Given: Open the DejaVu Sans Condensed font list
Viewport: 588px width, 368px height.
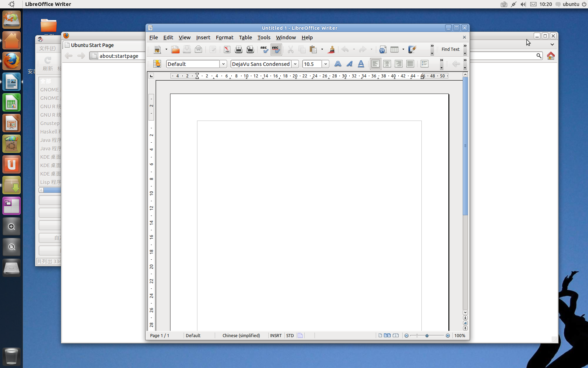Looking at the screenshot, I should [295, 64].
